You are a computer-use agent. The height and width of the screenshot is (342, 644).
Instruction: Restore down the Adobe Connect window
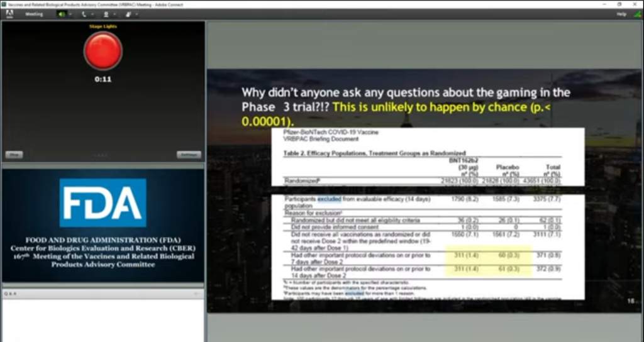[x=618, y=4]
